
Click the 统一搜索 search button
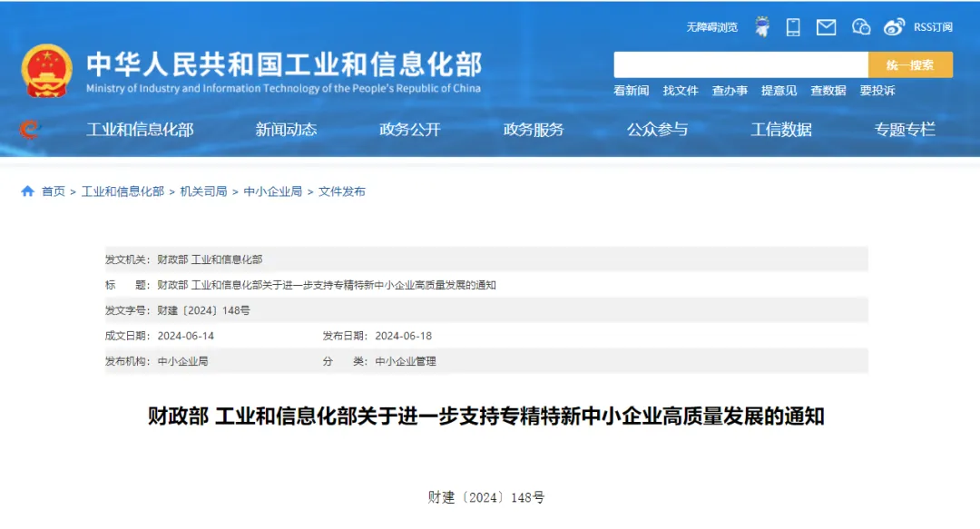[910, 64]
